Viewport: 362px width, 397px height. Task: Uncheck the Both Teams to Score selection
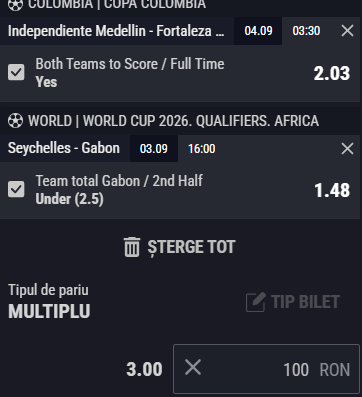tap(16, 72)
